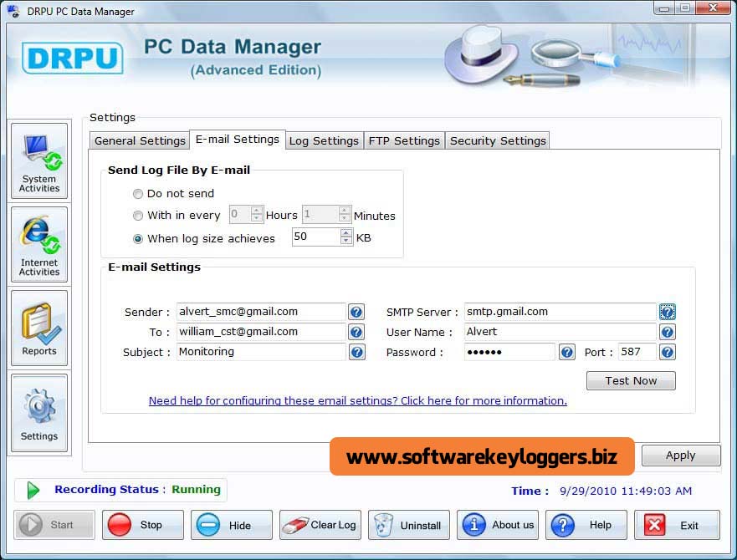Increase the log size KB value
The height and width of the screenshot is (560, 737).
346,233
